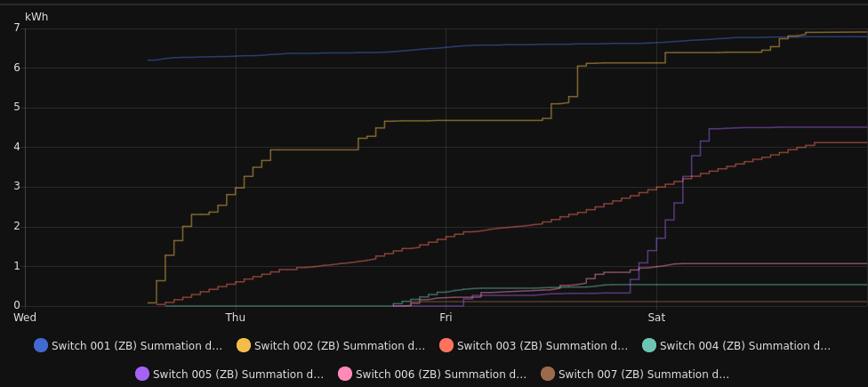868x387 pixels.
Task: Hide the Switch 006 (ZB) Summation series label
Action: coord(441,375)
